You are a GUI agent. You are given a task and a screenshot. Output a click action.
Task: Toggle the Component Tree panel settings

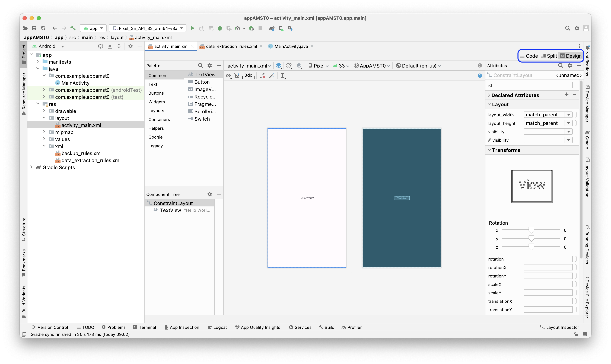[x=210, y=194]
